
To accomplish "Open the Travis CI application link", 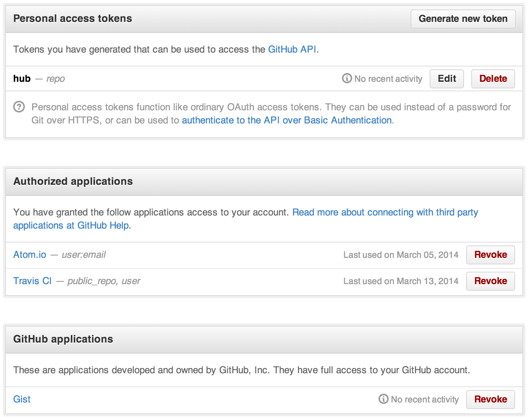I will tap(32, 281).
